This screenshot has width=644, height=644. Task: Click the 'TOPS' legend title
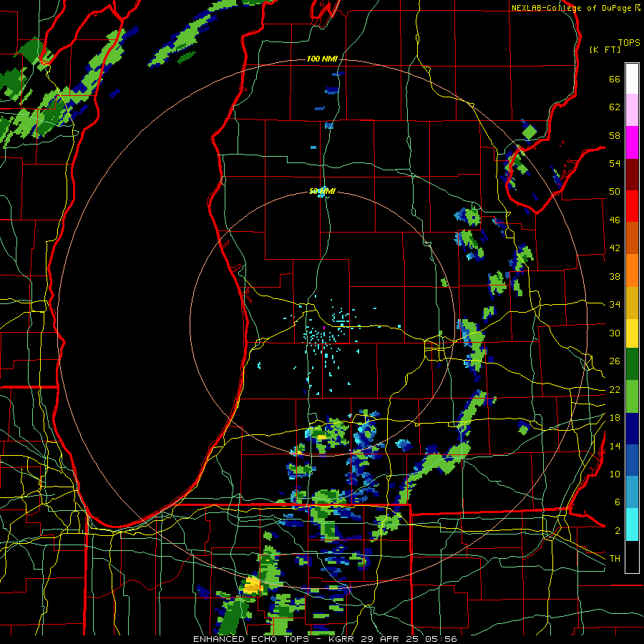629,43
